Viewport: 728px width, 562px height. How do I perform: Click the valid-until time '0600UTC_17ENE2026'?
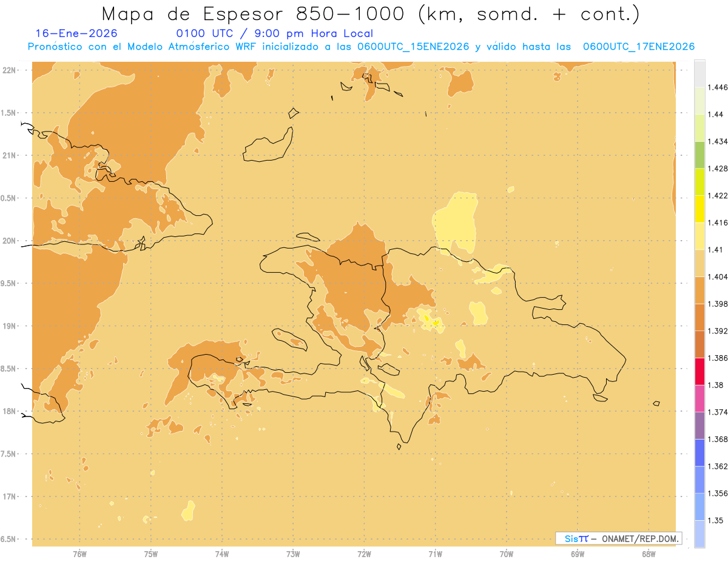click(x=639, y=47)
